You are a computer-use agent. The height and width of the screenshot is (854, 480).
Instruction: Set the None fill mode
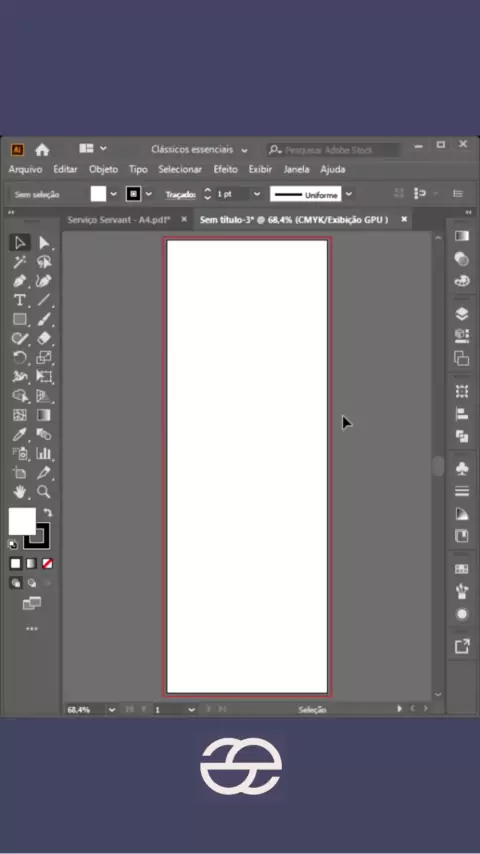click(47, 563)
